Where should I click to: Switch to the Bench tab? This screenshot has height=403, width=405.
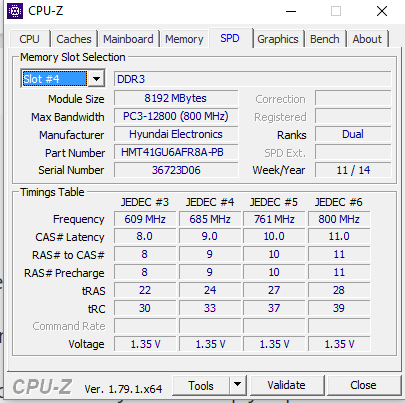click(325, 39)
